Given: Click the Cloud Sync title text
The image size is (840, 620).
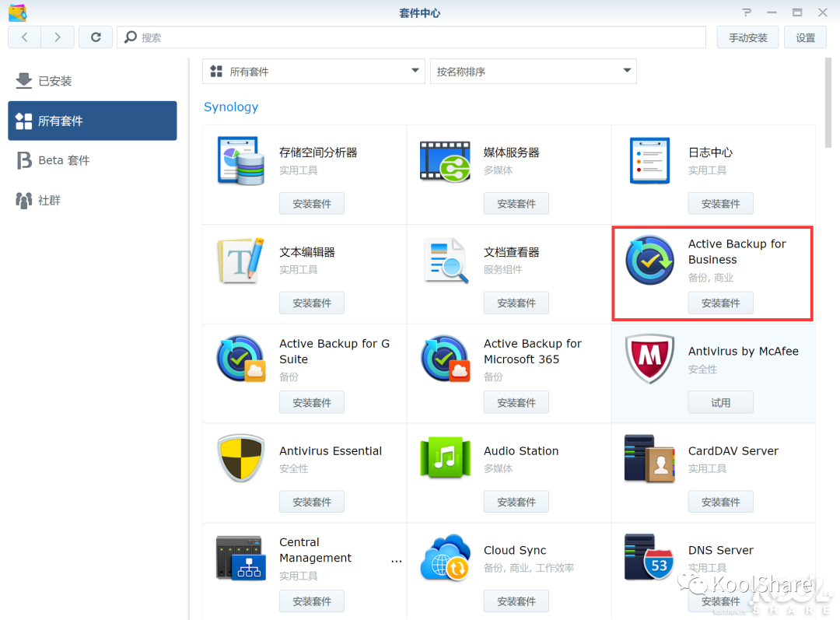Looking at the screenshot, I should pos(515,550).
